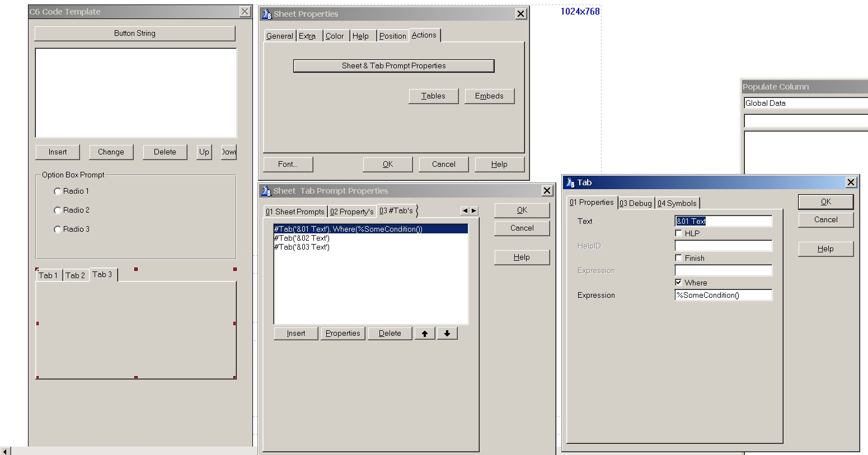Click Sheet & Tab Prompt Properties button
The image size is (868, 455).
click(x=393, y=66)
